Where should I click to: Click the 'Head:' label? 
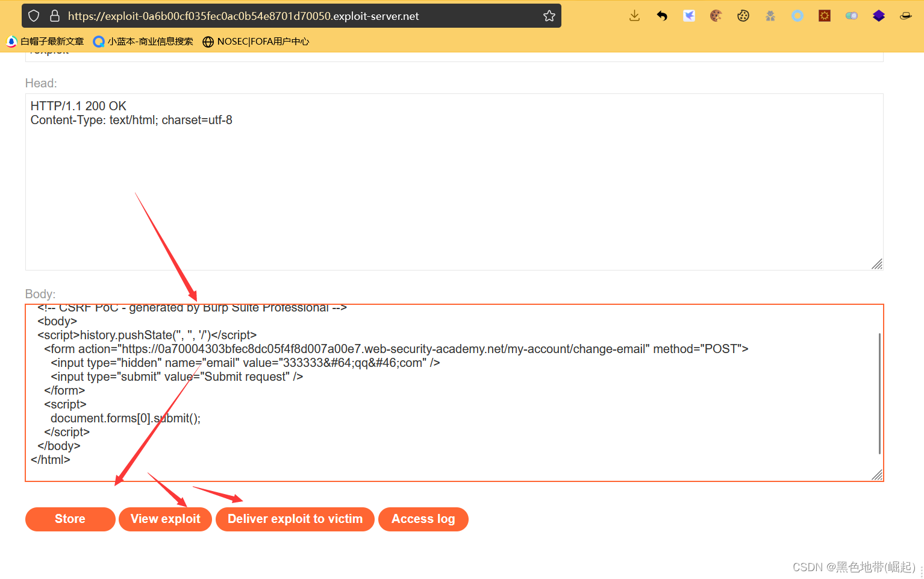point(41,83)
